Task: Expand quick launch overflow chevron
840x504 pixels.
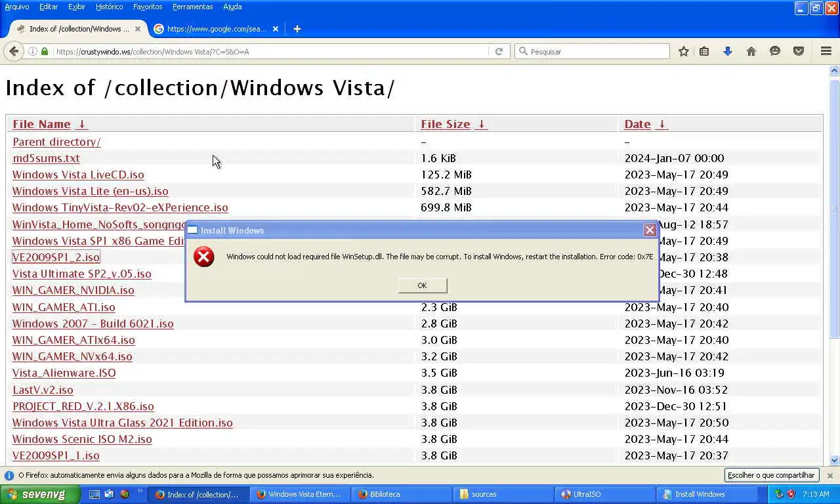Action: click(x=140, y=492)
